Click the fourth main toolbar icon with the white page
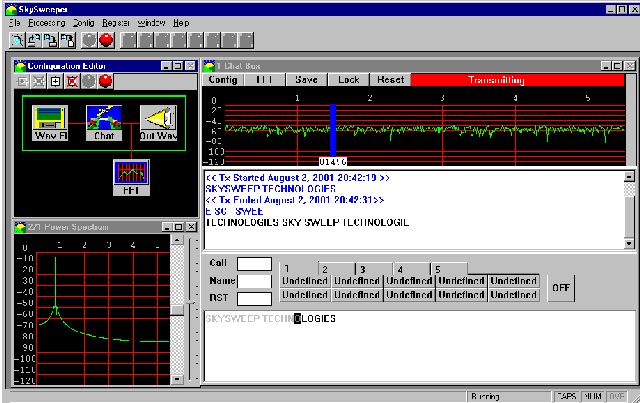Viewport: 640px width, 403px height. coord(67,40)
